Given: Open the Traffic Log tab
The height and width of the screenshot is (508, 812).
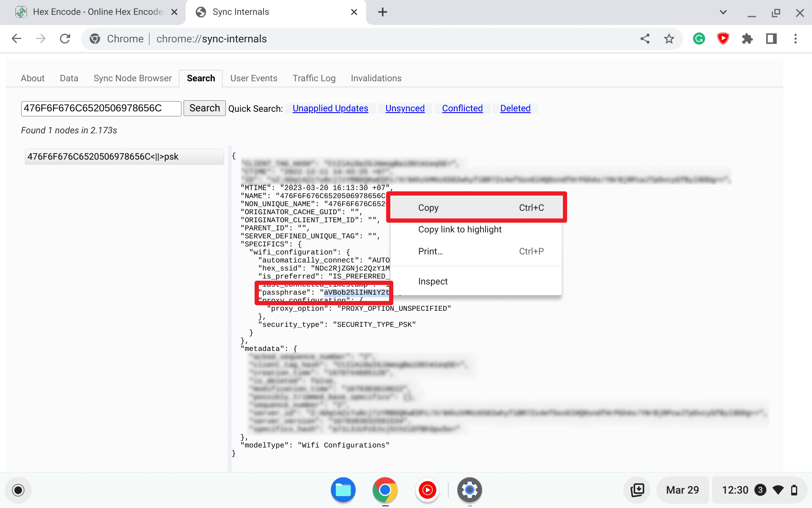Looking at the screenshot, I should (x=314, y=78).
